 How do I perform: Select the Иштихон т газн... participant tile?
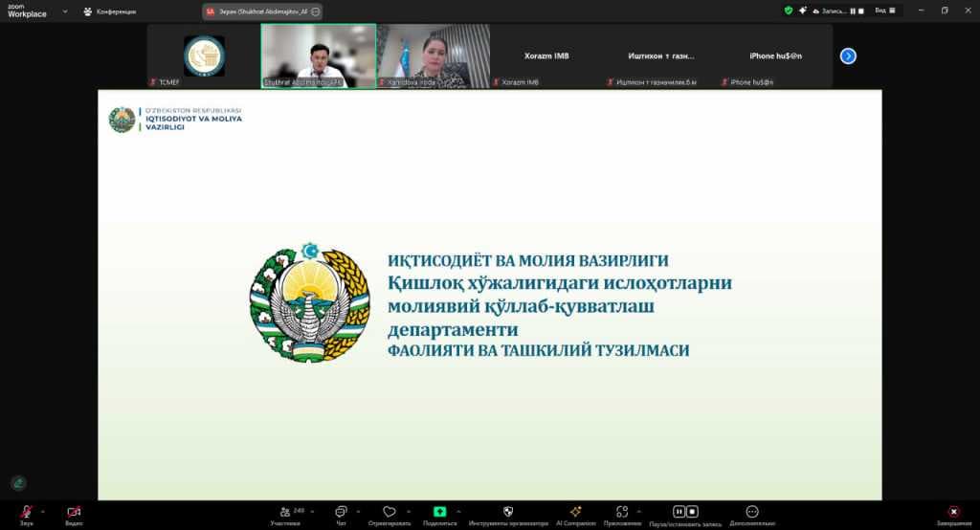pyautogui.click(x=661, y=56)
